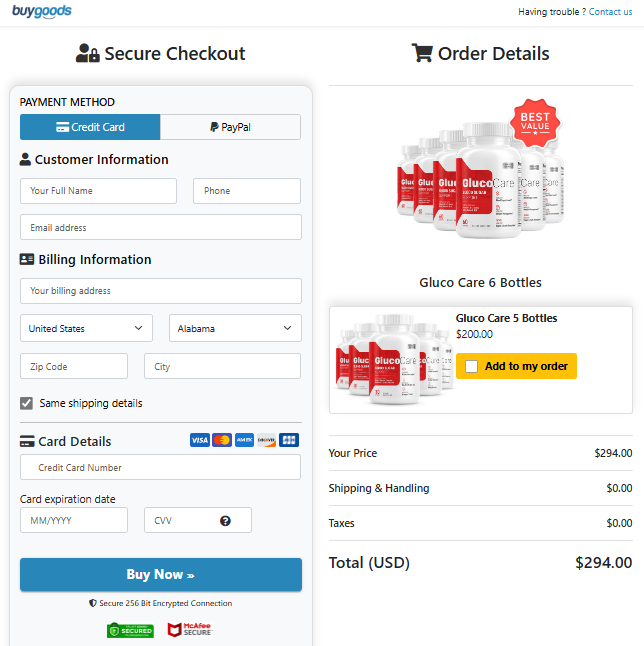Click the Credit Card Number field
Viewport: 644px width, 646px height.
pyautogui.click(x=160, y=467)
